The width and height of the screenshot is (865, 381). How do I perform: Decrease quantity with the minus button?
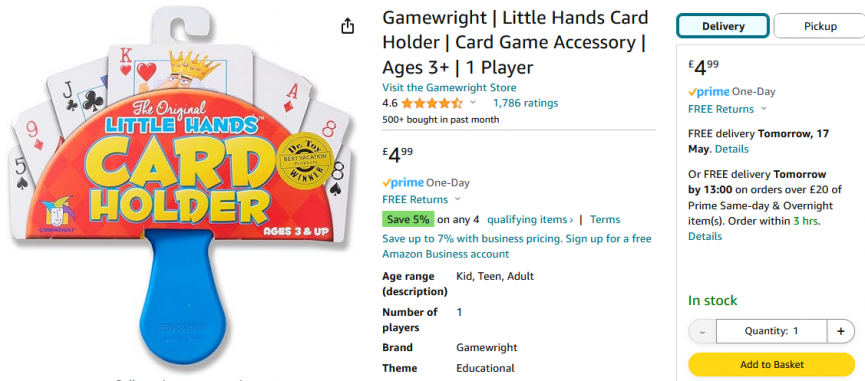[702, 331]
